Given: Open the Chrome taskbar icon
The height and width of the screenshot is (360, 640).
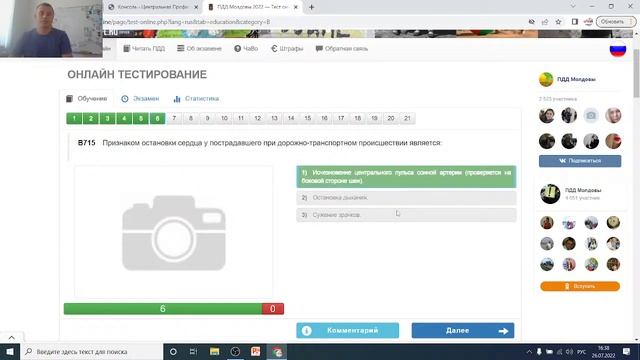Looking at the screenshot, I should tap(277, 351).
